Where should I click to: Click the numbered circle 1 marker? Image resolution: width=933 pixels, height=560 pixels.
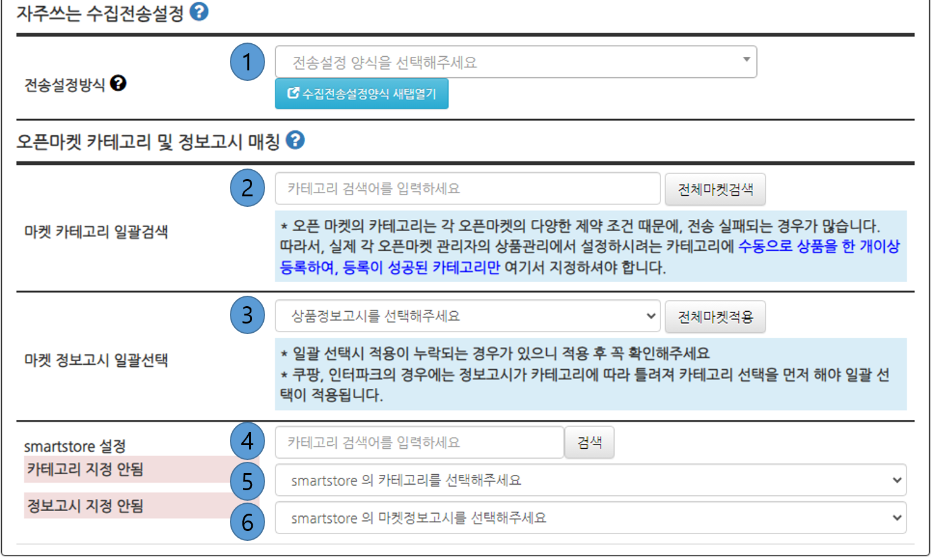(x=247, y=62)
